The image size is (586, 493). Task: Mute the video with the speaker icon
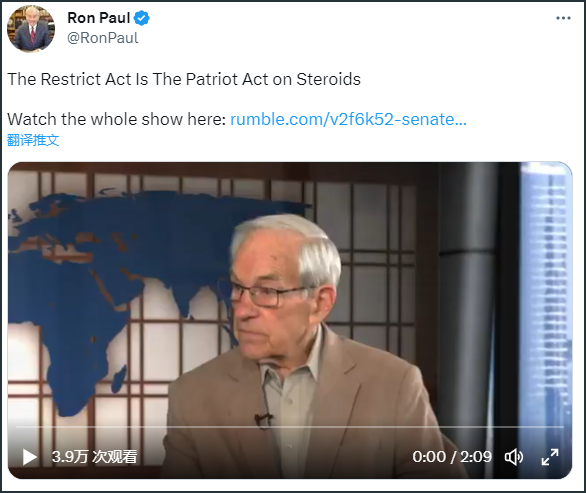(x=514, y=457)
